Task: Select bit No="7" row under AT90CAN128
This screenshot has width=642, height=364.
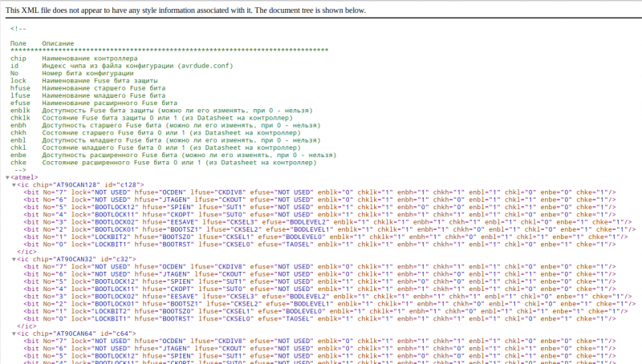Action: click(x=319, y=192)
